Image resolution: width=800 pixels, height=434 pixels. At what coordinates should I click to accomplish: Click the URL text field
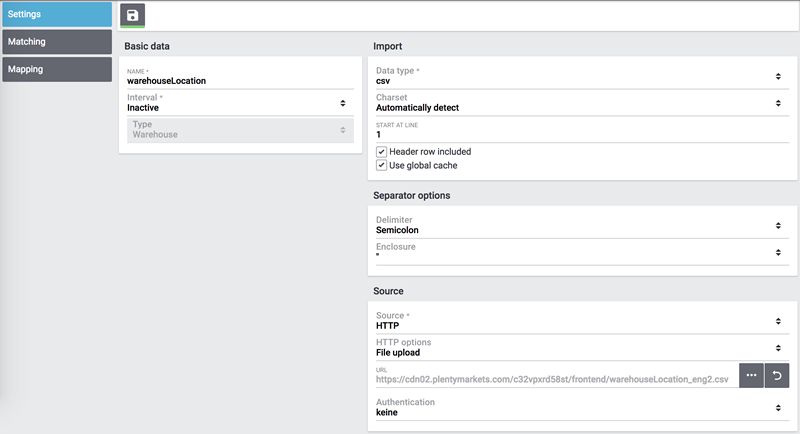[x=555, y=380]
